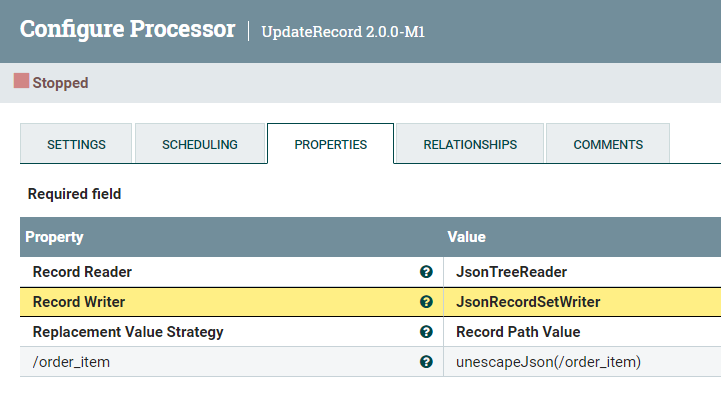The width and height of the screenshot is (721, 416).
Task: Click help icon beside /order_item property
Action: 426,362
